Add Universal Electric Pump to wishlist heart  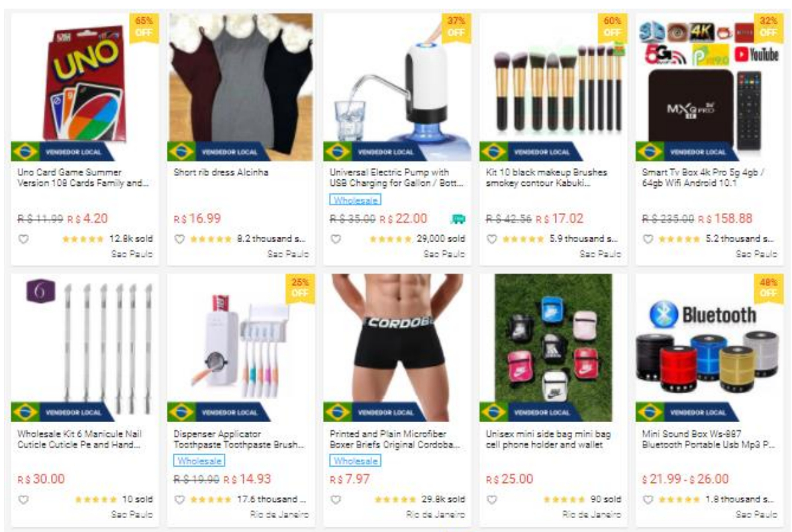click(x=335, y=240)
